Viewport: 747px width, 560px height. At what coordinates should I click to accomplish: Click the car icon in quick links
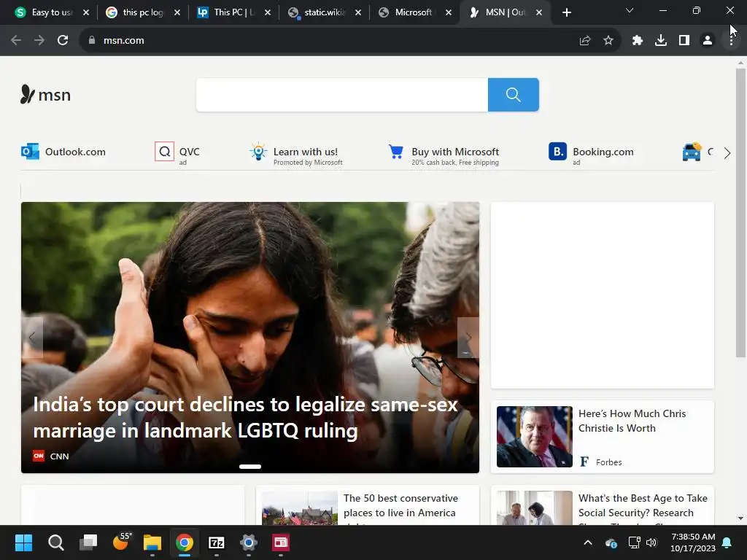point(692,152)
